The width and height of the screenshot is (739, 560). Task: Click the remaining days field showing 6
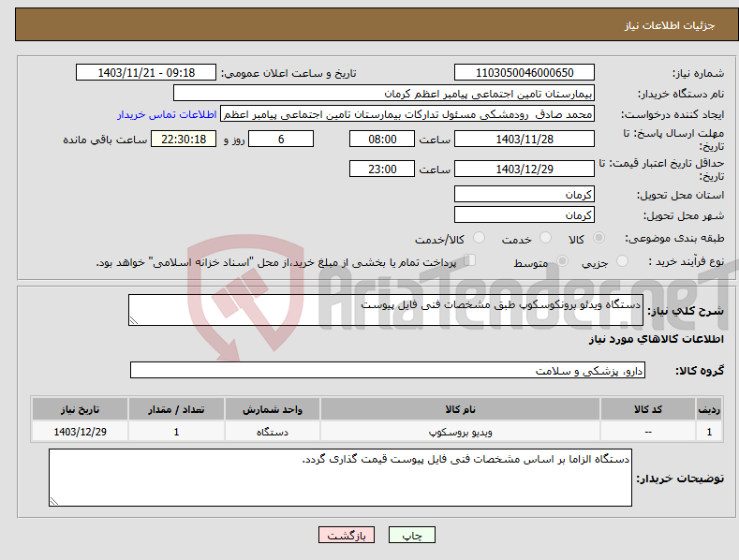click(x=281, y=139)
